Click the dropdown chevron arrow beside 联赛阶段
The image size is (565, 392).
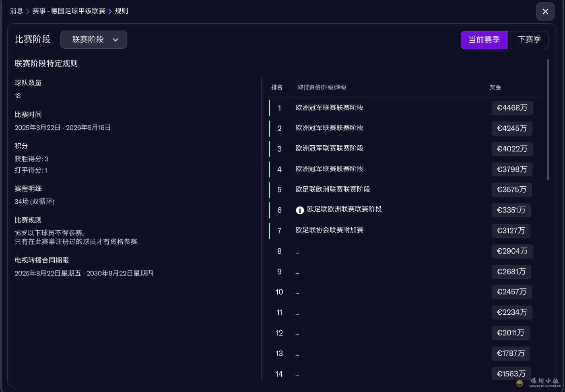pos(115,40)
